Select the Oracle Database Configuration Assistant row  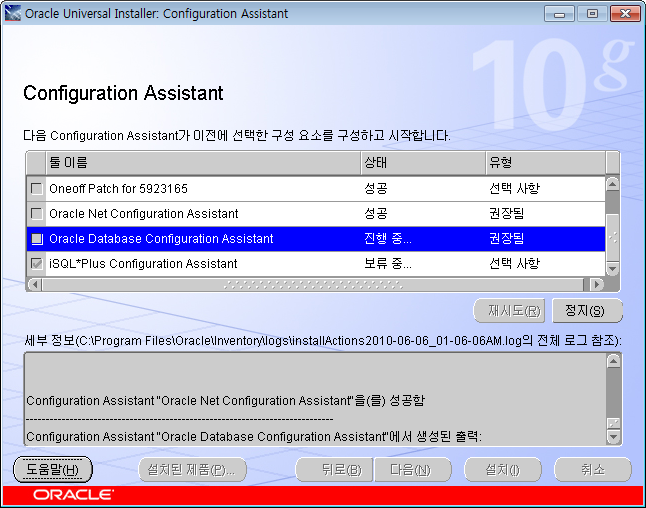(316, 239)
